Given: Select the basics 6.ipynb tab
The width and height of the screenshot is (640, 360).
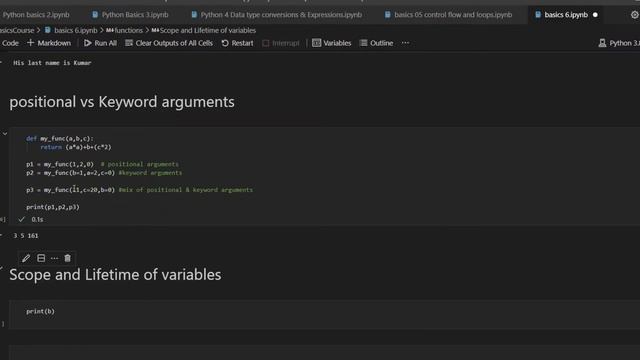Looking at the screenshot, I should [x=566, y=15].
